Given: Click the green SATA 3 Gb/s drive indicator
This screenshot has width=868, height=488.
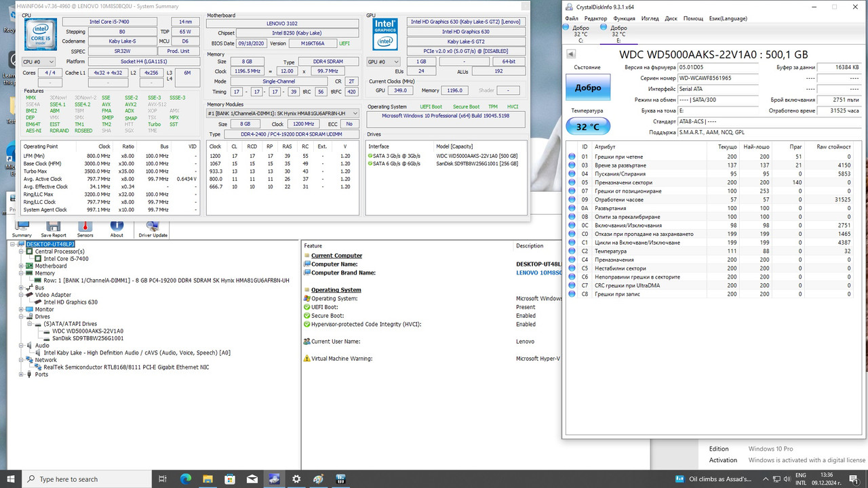Looking at the screenshot, I should click(370, 157).
